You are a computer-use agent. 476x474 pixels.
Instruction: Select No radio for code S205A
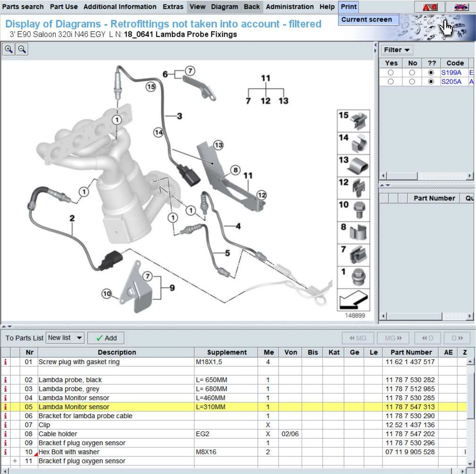point(412,82)
